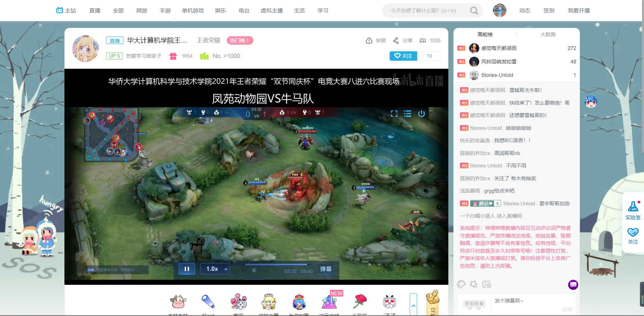Open the 直播 nav menu item
Viewport: 644px width, 316px height.
pos(95,11)
